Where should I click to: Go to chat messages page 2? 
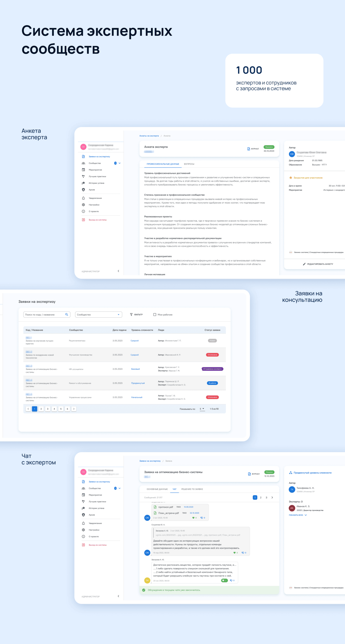click(261, 498)
